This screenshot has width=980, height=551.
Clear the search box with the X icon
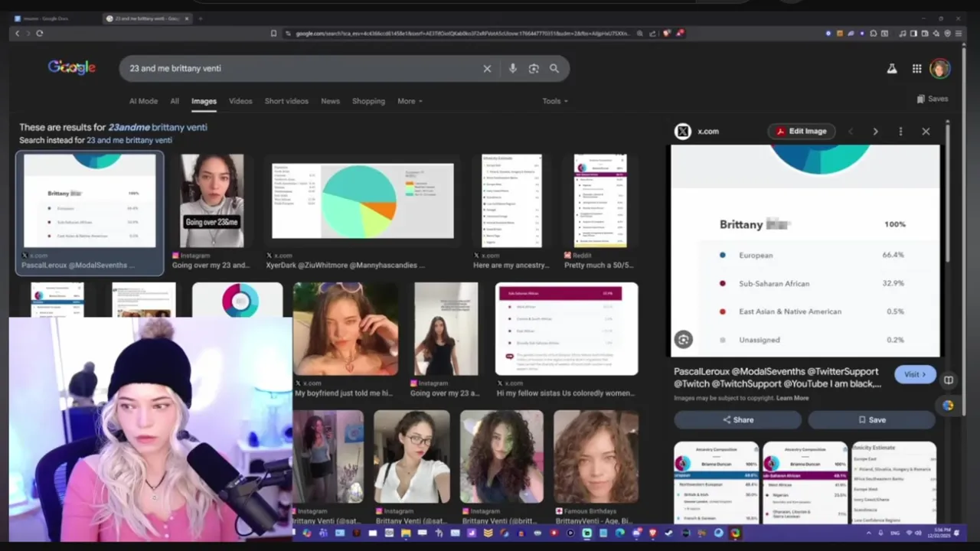487,68
